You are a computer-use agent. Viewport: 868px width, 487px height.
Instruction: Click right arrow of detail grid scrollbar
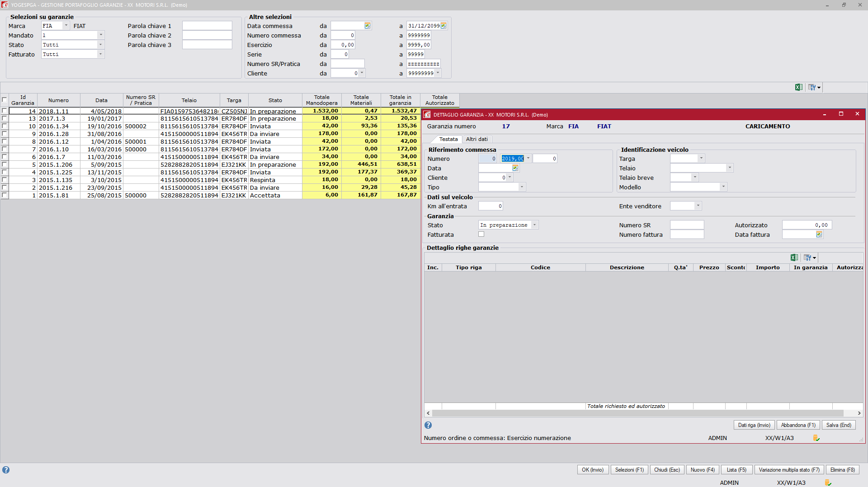(859, 413)
